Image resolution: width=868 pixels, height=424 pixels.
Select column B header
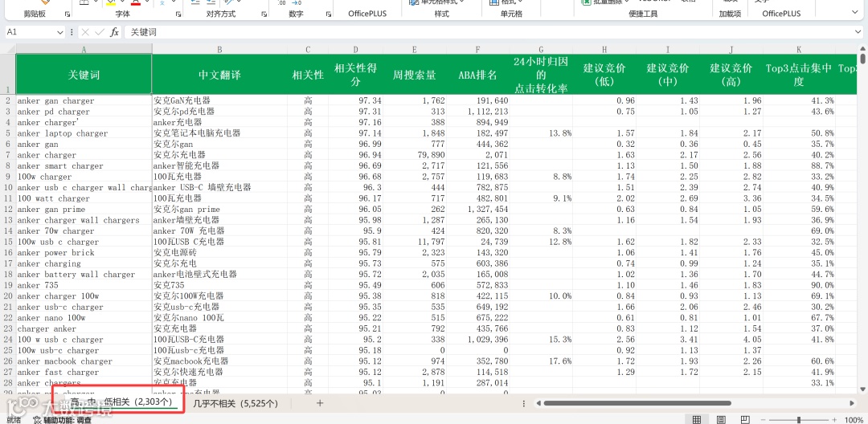(x=219, y=49)
